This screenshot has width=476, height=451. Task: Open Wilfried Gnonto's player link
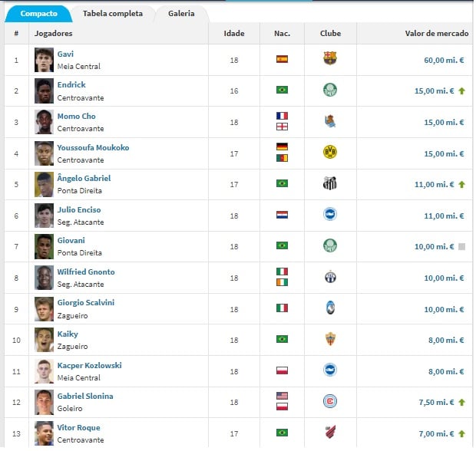pyautogui.click(x=86, y=272)
